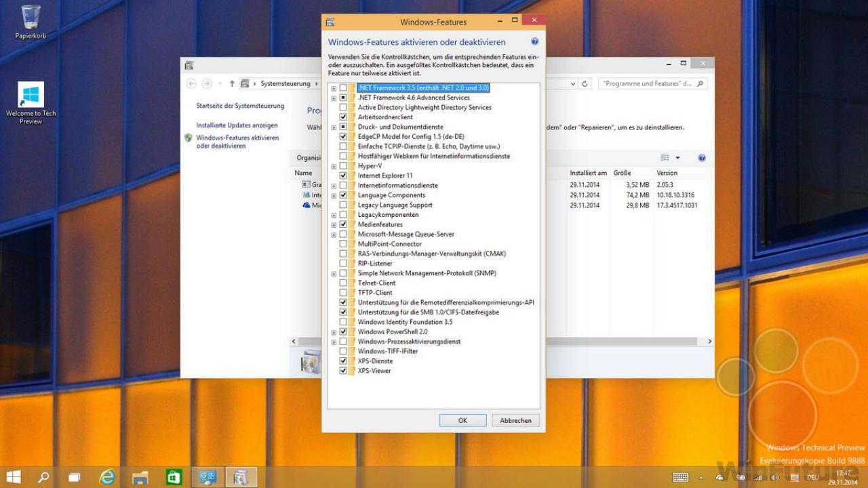Switch DEU input language indicator
The height and width of the screenshot is (488, 868).
coord(812,477)
